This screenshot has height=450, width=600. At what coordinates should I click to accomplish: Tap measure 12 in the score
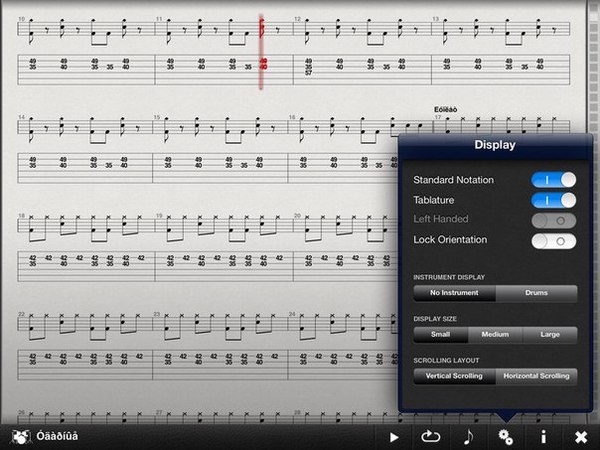(x=362, y=51)
